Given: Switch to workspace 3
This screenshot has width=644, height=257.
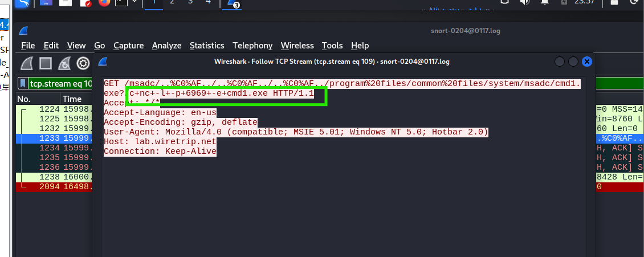Looking at the screenshot, I should [190, 3].
